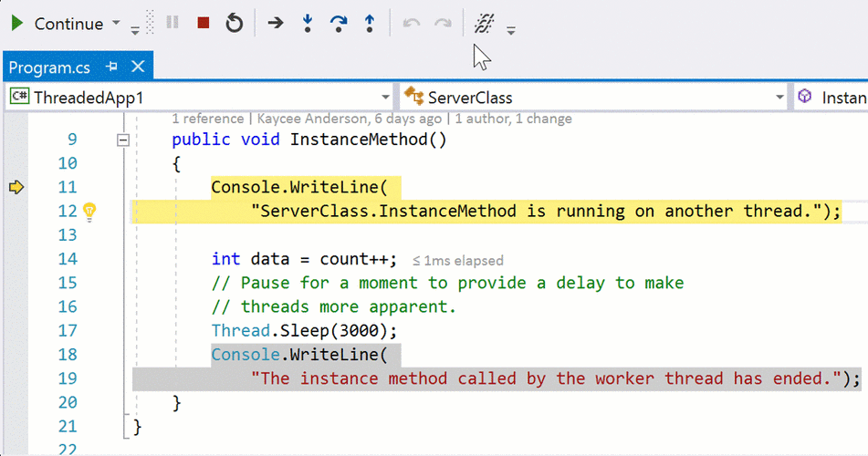Toggle Show Threads in Source

[x=484, y=23]
